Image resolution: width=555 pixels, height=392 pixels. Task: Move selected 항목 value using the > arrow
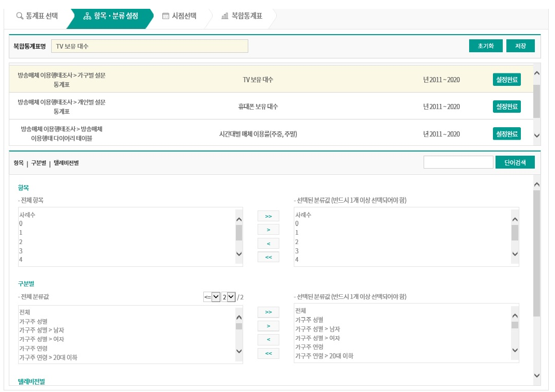click(268, 229)
